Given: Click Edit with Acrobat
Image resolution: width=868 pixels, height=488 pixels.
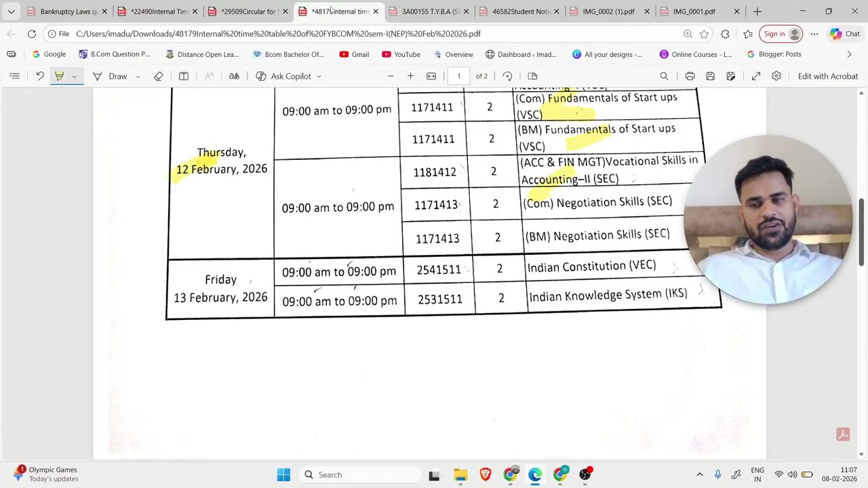Looking at the screenshot, I should tap(828, 76).
